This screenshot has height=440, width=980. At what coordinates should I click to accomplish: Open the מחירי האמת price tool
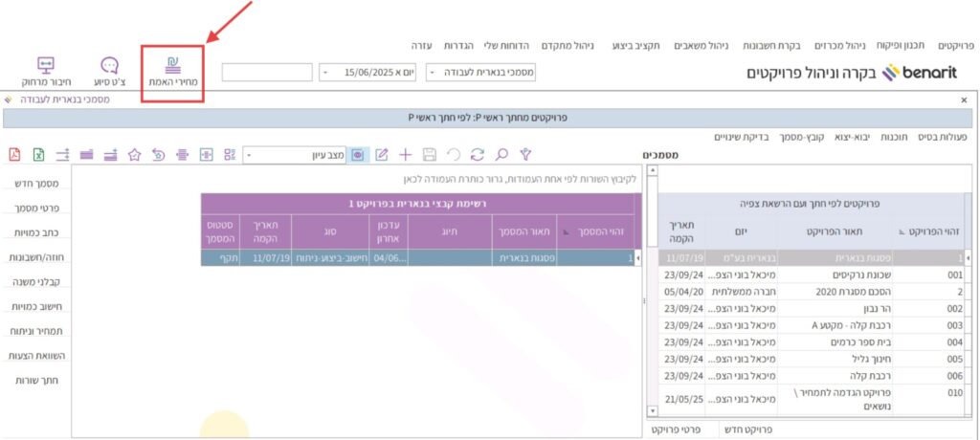click(172, 71)
